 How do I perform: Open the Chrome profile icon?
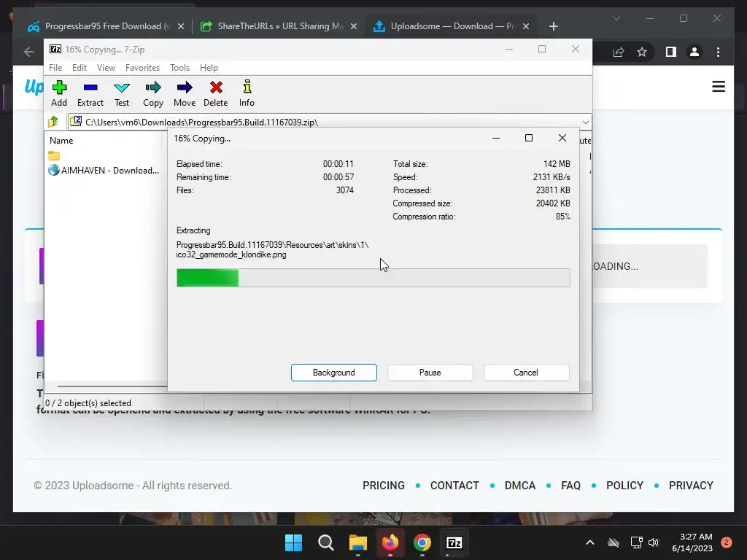694,52
